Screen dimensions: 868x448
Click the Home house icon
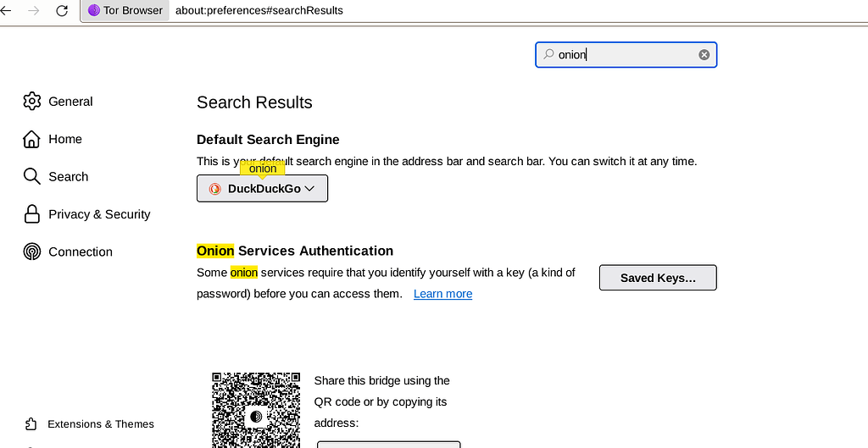point(31,139)
